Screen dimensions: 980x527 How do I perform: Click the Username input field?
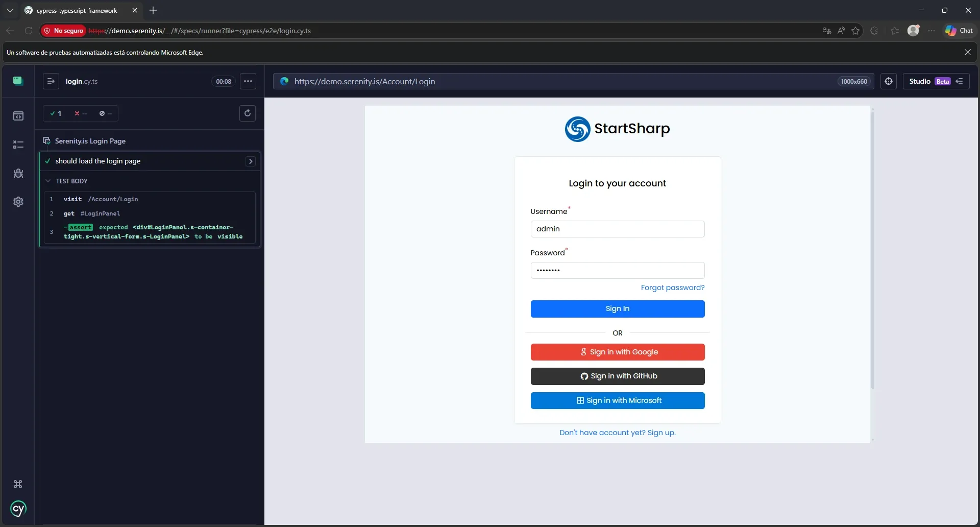(618, 229)
